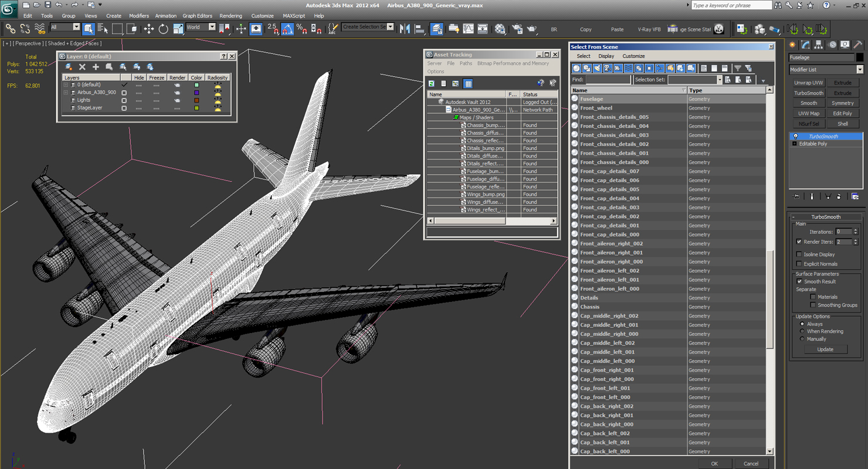
Task: Toggle TurboSmooth modifier lightbulb in stack
Action: (796, 136)
